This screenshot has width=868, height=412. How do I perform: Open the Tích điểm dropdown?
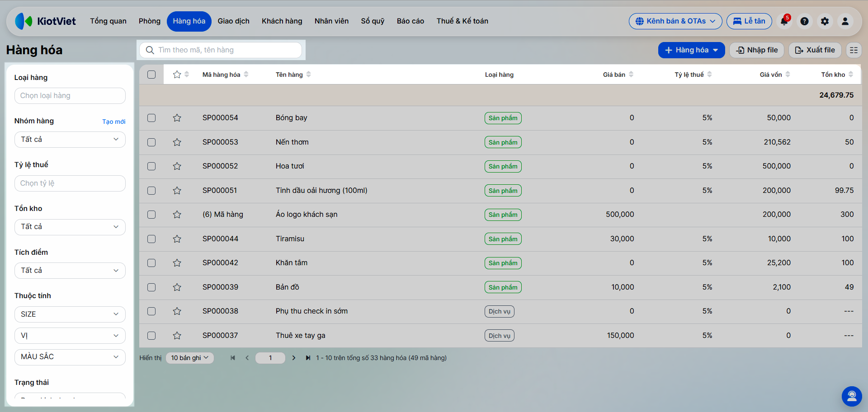[x=70, y=271]
